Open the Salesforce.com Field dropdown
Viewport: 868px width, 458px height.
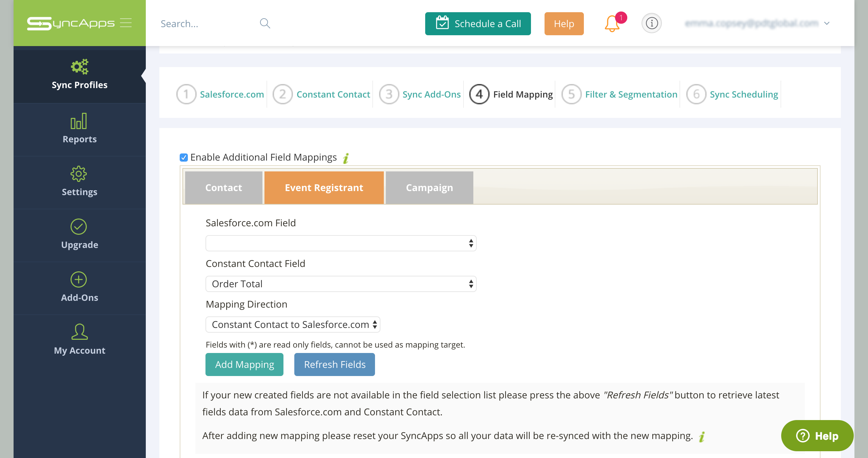click(x=341, y=243)
